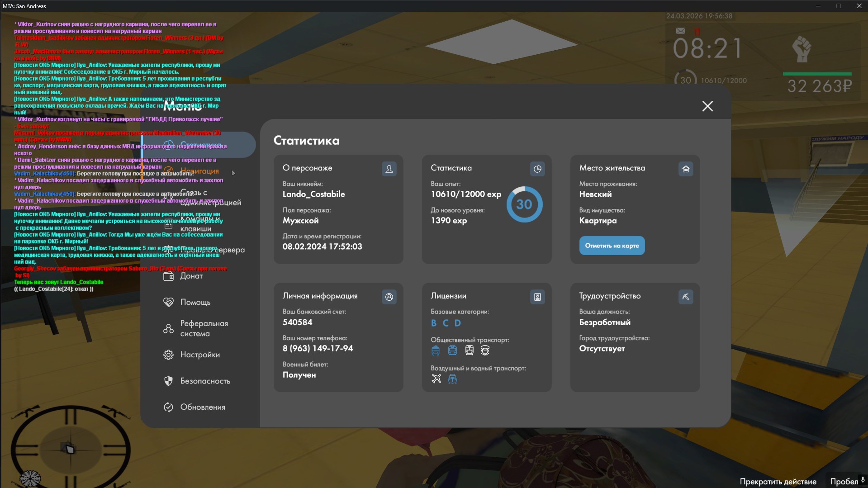
Task: Open the Помощь menu section
Action: (195, 302)
